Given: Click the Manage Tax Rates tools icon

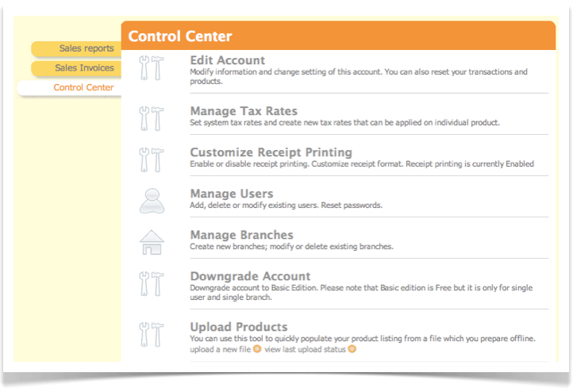Looking at the screenshot, I should (151, 118).
